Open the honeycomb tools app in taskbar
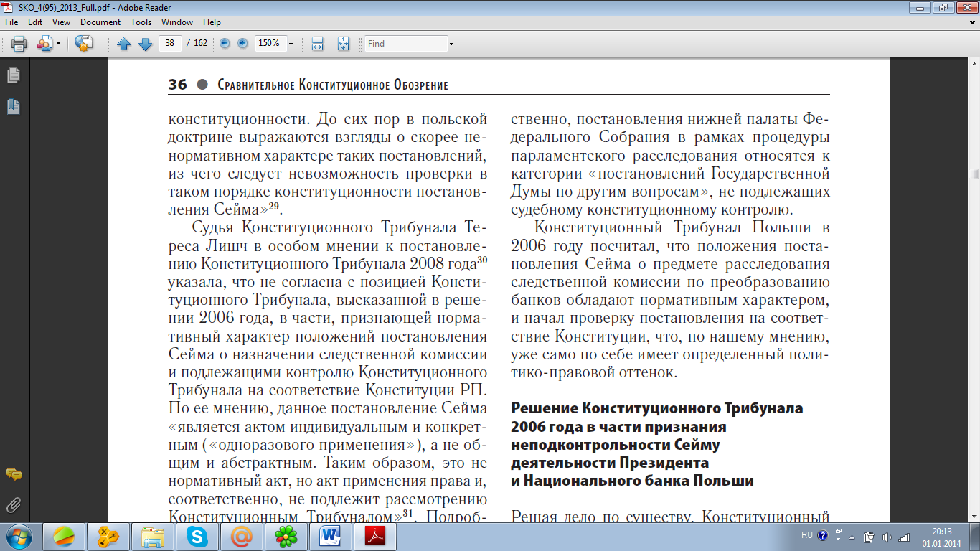Image resolution: width=980 pixels, height=551 pixels. pyautogui.click(x=108, y=536)
